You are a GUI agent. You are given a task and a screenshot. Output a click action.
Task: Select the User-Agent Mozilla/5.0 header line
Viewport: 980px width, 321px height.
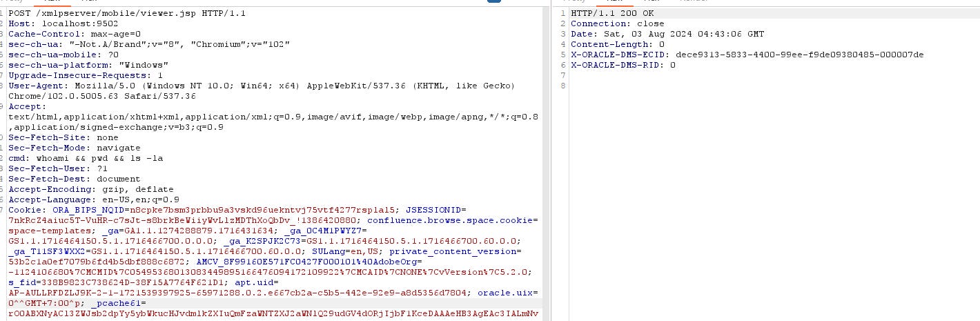click(262, 86)
